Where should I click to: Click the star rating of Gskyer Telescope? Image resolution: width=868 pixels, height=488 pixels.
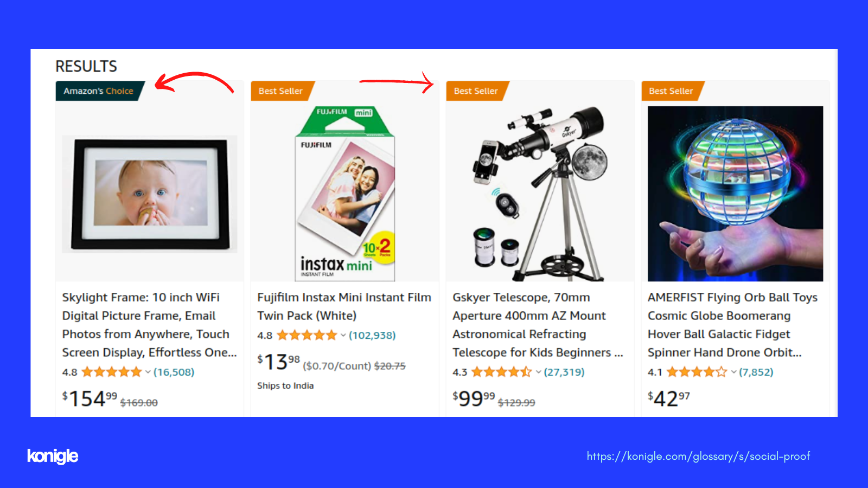pos(502,372)
